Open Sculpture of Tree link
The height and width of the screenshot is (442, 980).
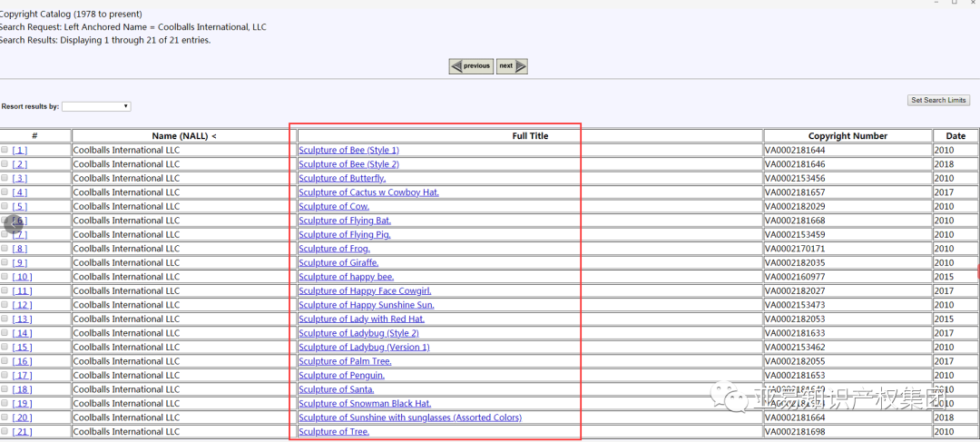point(334,431)
